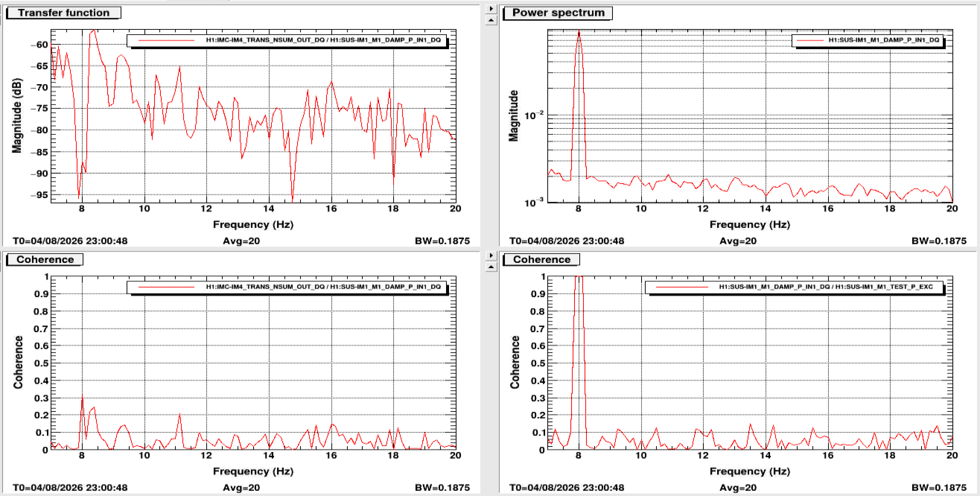
Task: Click the up-arrow button beside the lower-right Coherence panel
Action: click(x=491, y=267)
